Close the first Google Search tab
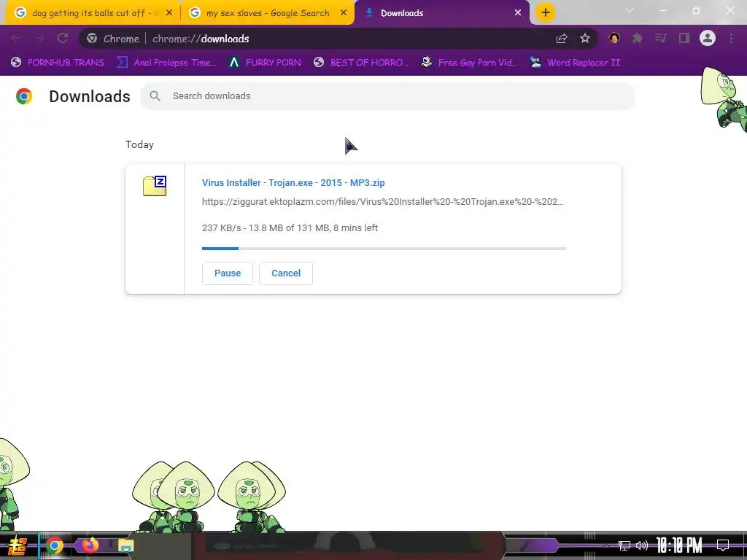 tap(169, 13)
